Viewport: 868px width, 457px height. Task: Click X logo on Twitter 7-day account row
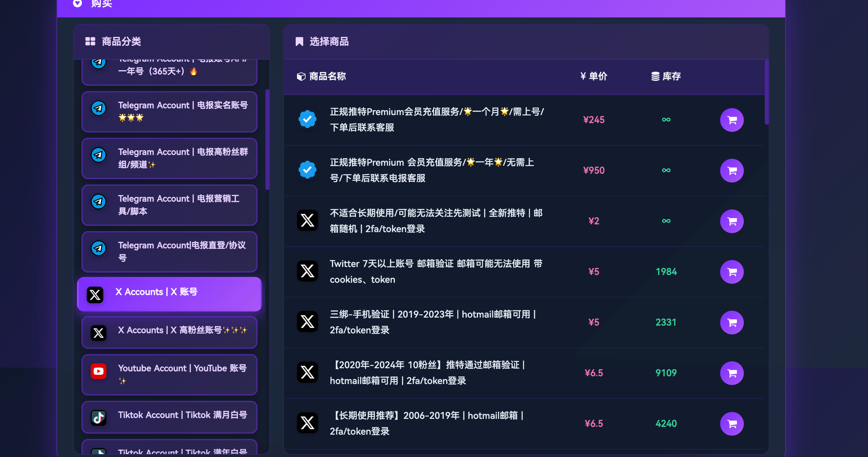tap(307, 271)
